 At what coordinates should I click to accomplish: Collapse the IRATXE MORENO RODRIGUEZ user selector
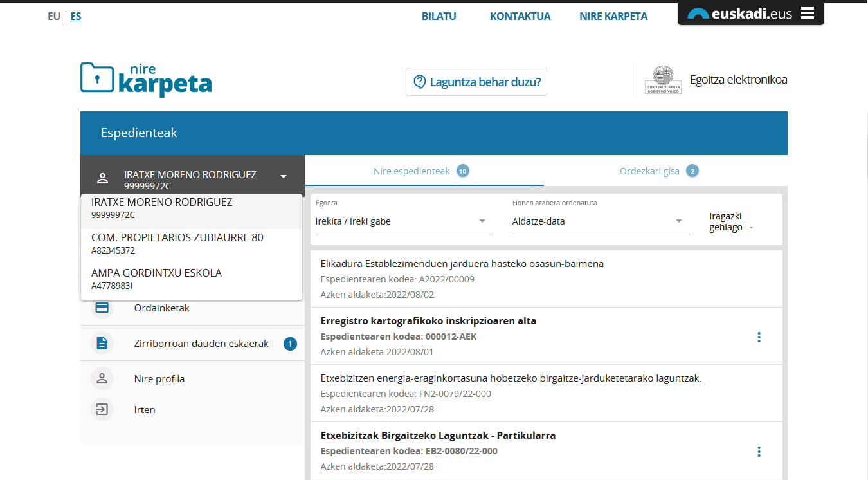tap(283, 176)
